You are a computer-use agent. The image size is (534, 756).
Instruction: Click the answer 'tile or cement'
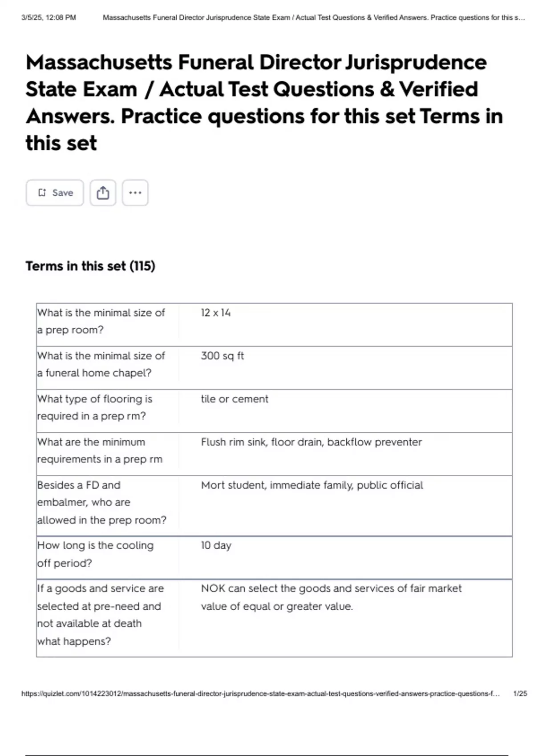(x=234, y=399)
